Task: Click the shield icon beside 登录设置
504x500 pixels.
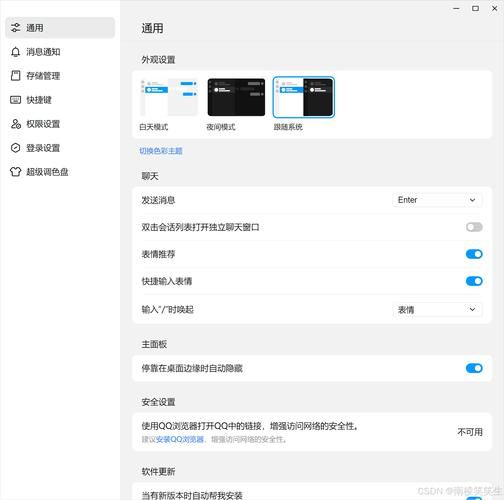Action: 16,148
